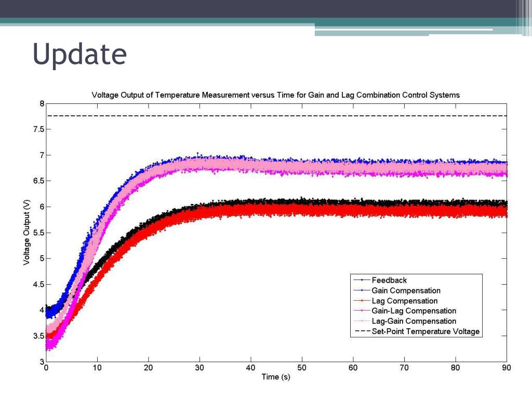Click the "Time (s)" x-axis label
The height and width of the screenshot is (399, 532).
point(276,377)
